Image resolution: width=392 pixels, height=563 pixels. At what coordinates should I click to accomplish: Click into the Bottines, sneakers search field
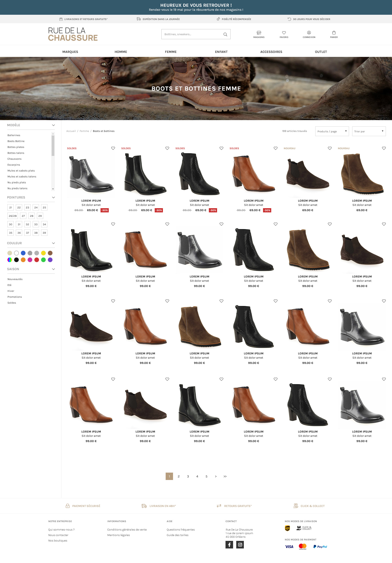tap(191, 34)
